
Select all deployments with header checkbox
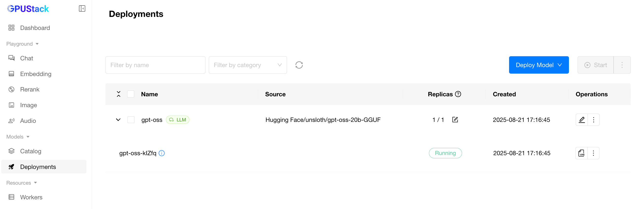click(x=131, y=94)
